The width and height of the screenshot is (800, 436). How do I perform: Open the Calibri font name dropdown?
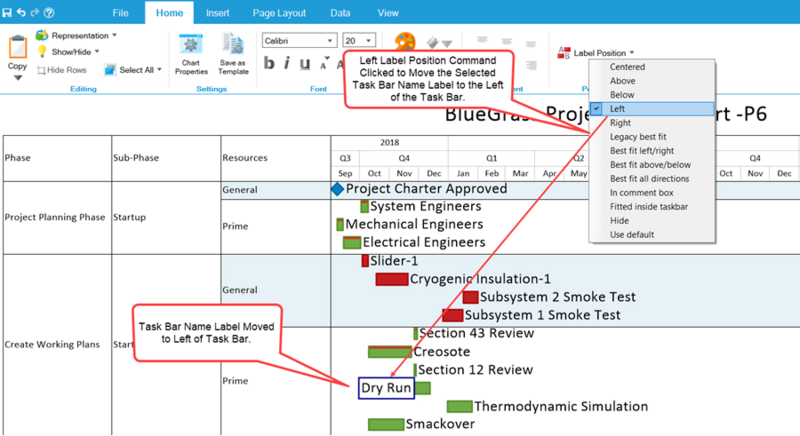pos(330,41)
